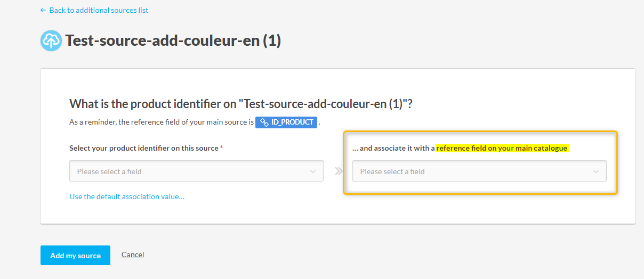The image size is (644, 279).
Task: Click the Test-source-add-couleur-en (1) page title
Action: (x=173, y=41)
